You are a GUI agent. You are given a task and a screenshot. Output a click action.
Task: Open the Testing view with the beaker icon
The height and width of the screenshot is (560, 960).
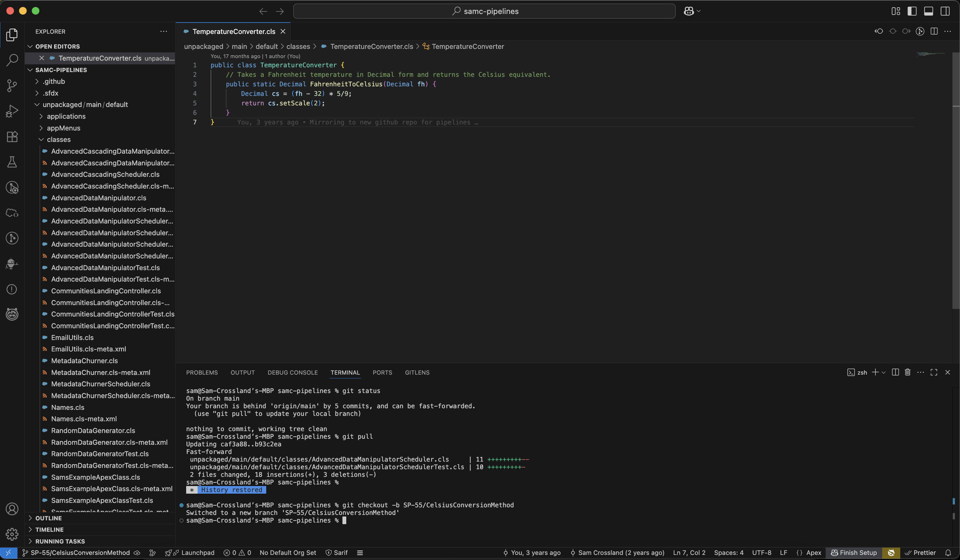point(12,162)
